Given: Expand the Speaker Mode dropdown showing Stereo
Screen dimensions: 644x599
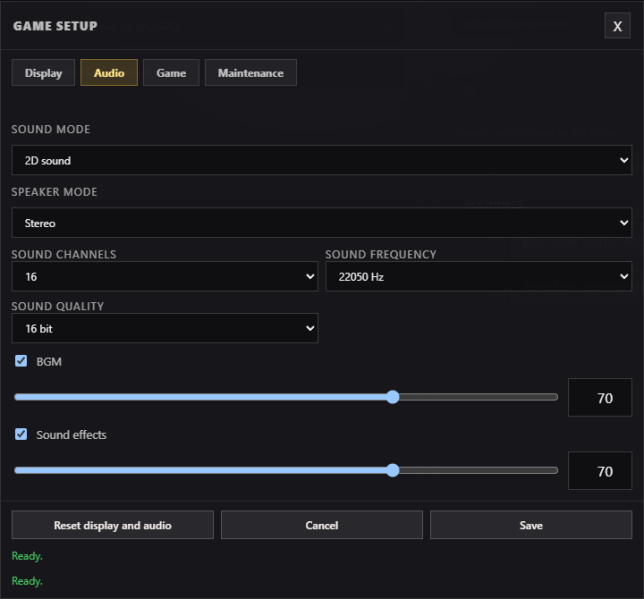Looking at the screenshot, I should [322, 223].
